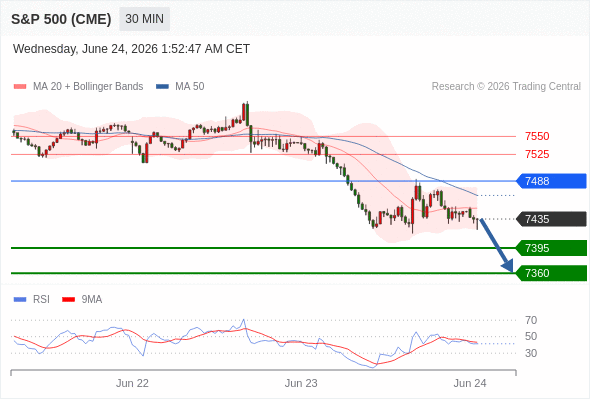590x400 pixels.
Task: Click the S&P 500 (CME) title
Action: tap(61, 19)
